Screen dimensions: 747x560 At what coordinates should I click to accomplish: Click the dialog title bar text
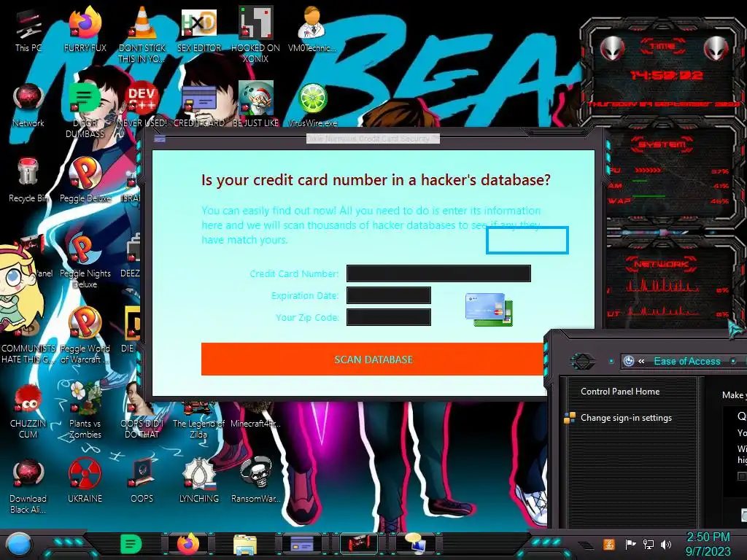pyautogui.click(x=373, y=139)
